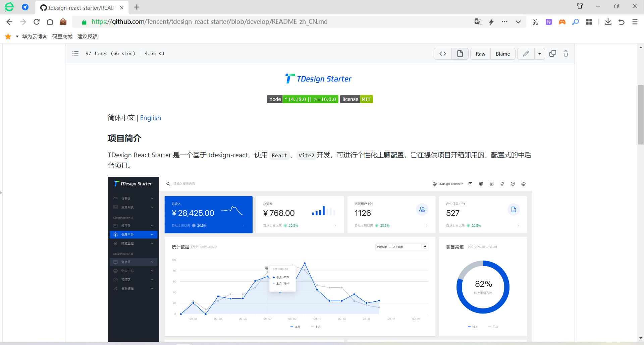Click the node version badge
This screenshot has height=345, width=644.
pyautogui.click(x=303, y=99)
